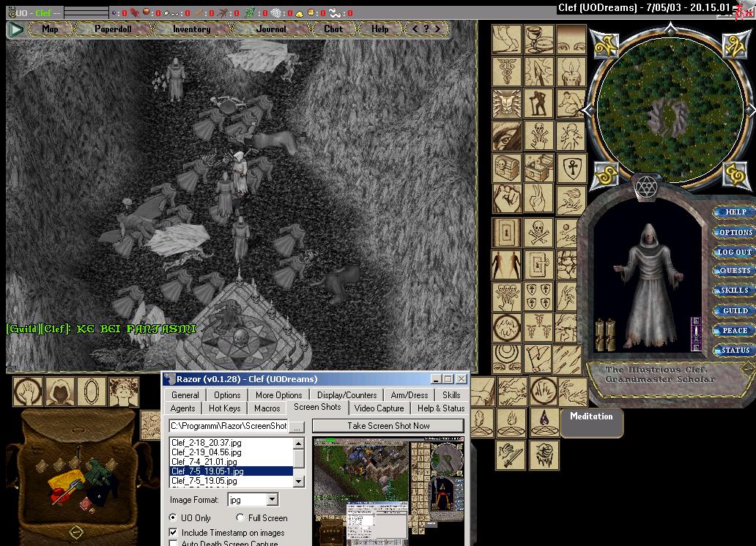Click the green play arrow in menu bar
The image size is (756, 546).
[16, 29]
